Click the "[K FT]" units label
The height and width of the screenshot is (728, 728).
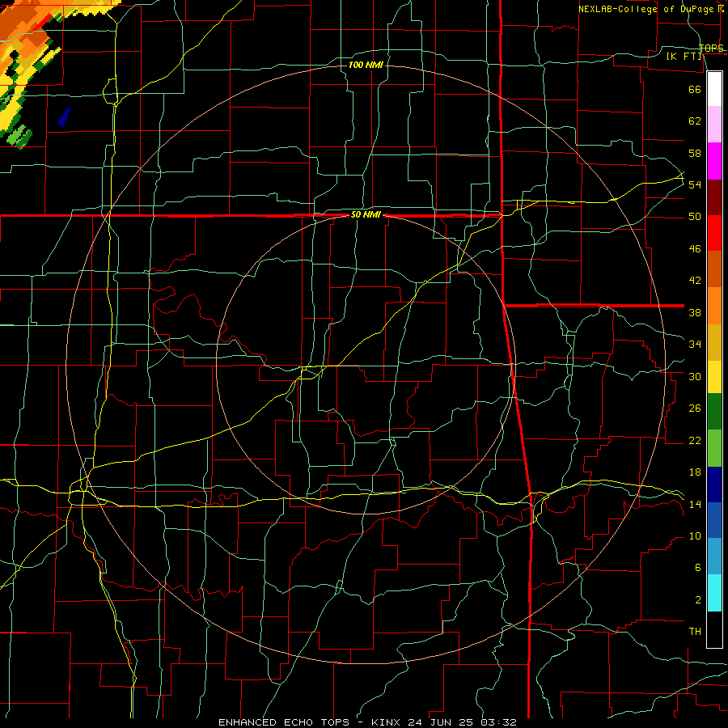tap(684, 56)
